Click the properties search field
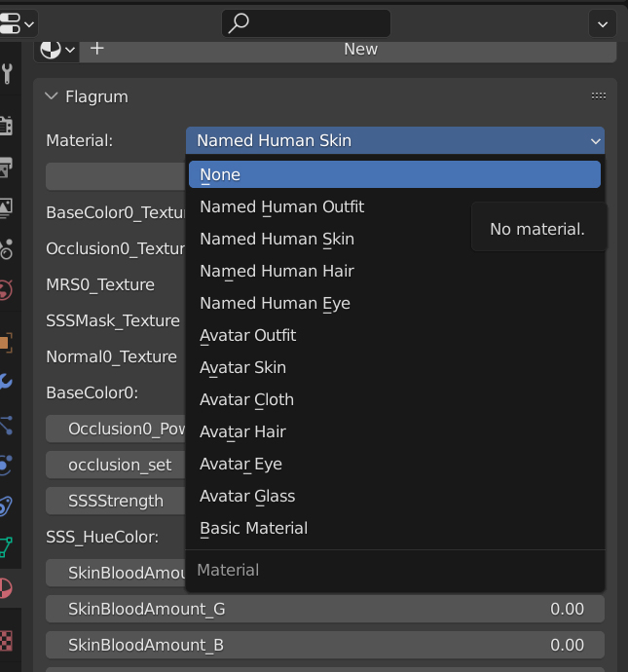Screen dimensions: 628x672 click(x=306, y=22)
